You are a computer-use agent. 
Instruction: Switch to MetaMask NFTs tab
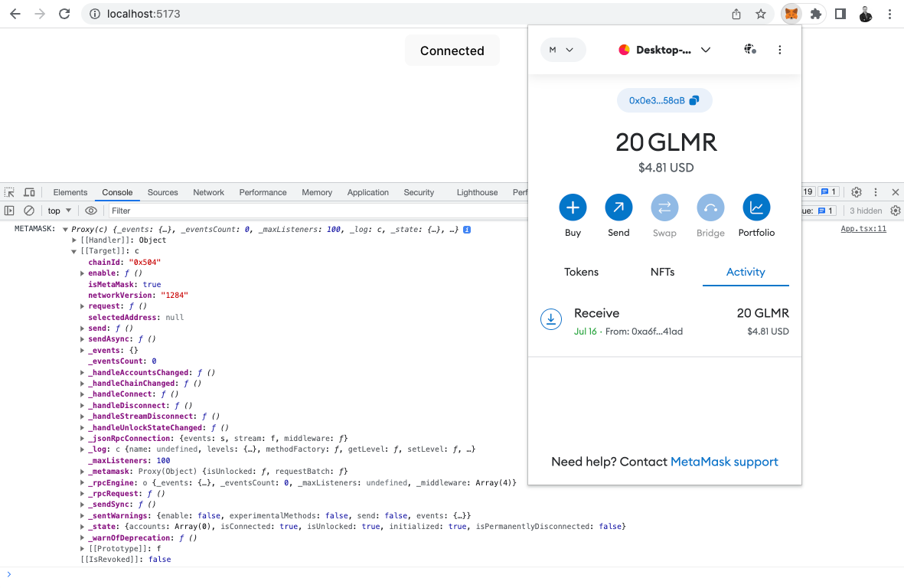tap(662, 272)
